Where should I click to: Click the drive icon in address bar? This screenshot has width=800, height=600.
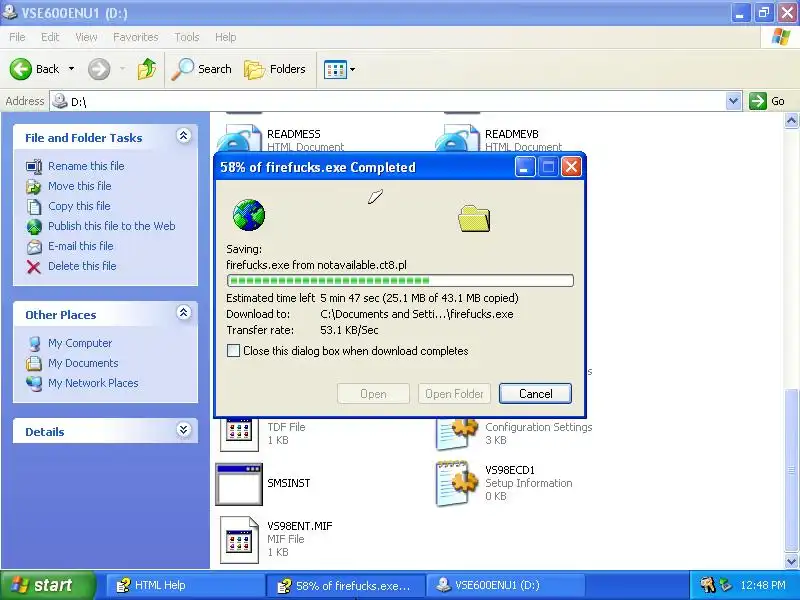pyautogui.click(x=60, y=101)
